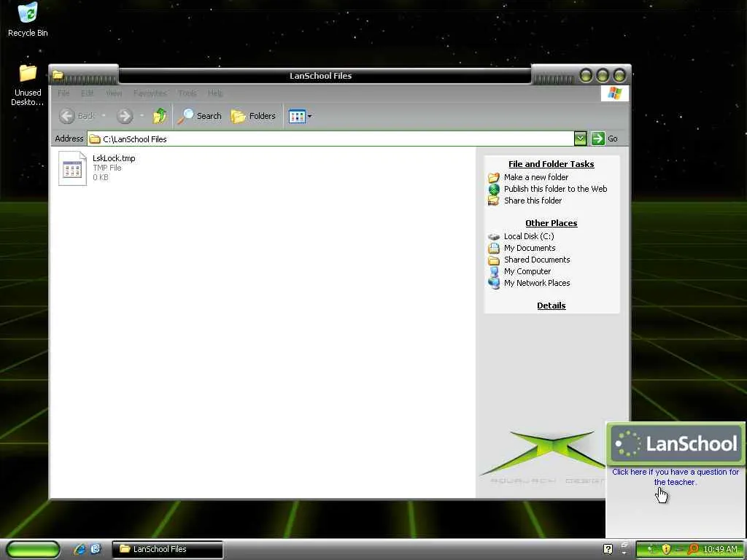Open the View menu
The height and width of the screenshot is (560, 747).
[x=114, y=93]
